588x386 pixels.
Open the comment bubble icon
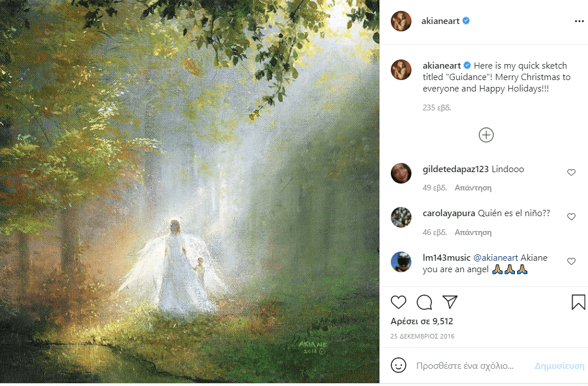(424, 301)
